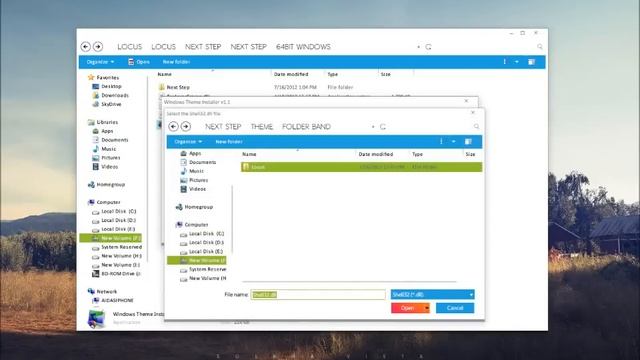The image size is (640, 360).
Task: Open the view options dropdown arrow in the Explorer toolbar
Action: click(x=517, y=62)
